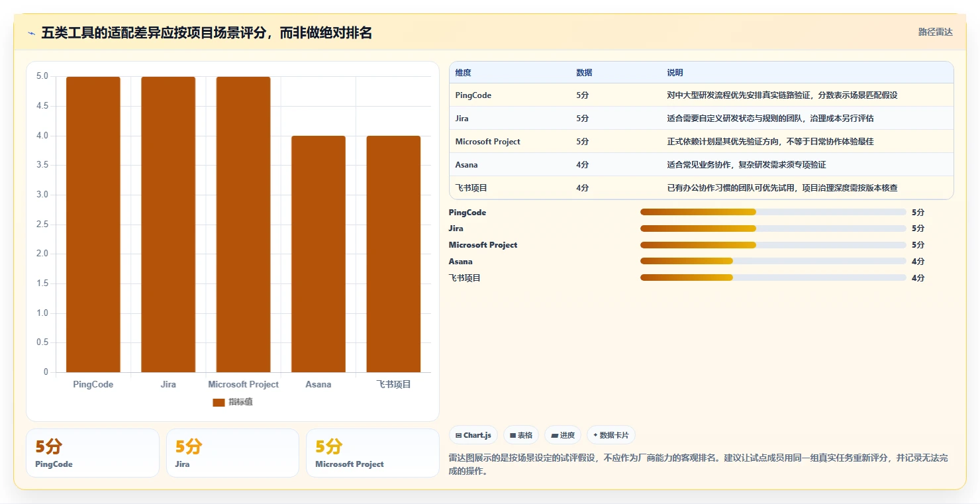Click the 路径雷达 label in the header
This screenshot has width=980, height=504.
pyautogui.click(x=935, y=32)
